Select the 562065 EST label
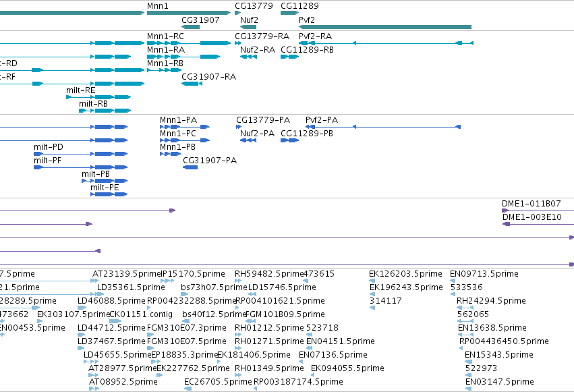574x392 pixels. (x=473, y=314)
